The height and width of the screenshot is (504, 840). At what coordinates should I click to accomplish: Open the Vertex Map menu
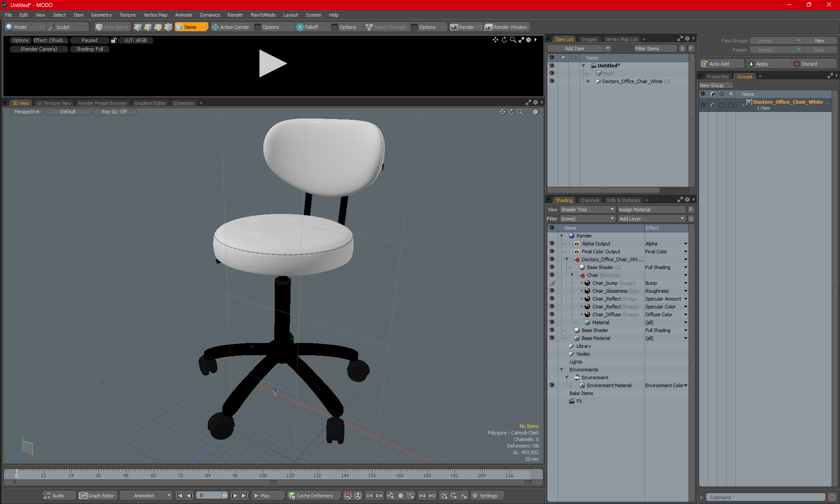click(155, 15)
